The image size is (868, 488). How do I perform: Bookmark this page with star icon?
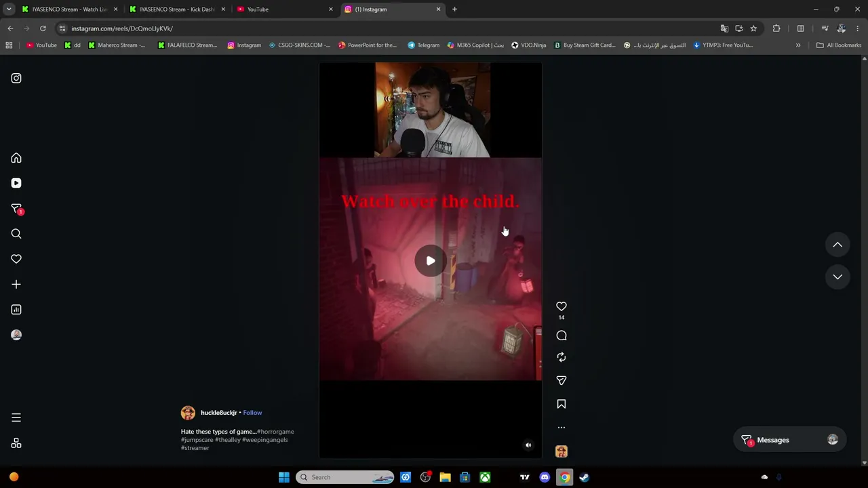[x=753, y=28]
